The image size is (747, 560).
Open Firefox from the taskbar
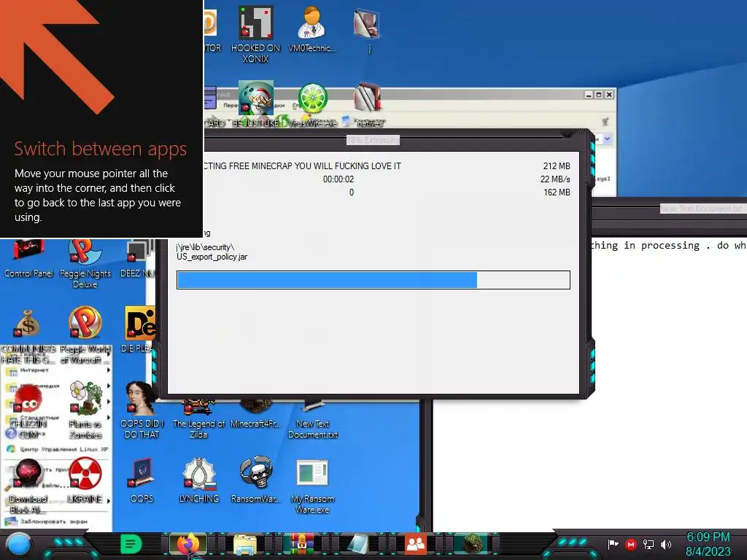point(188,544)
